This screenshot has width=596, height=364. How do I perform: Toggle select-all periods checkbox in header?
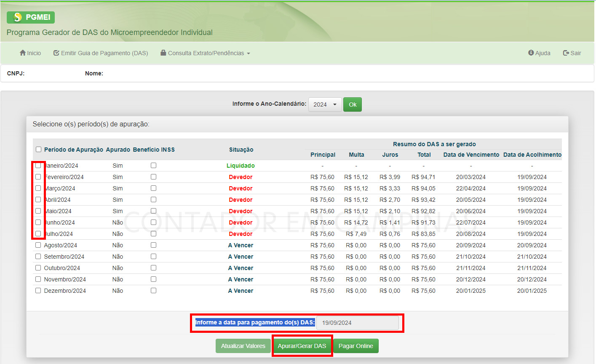coord(38,150)
